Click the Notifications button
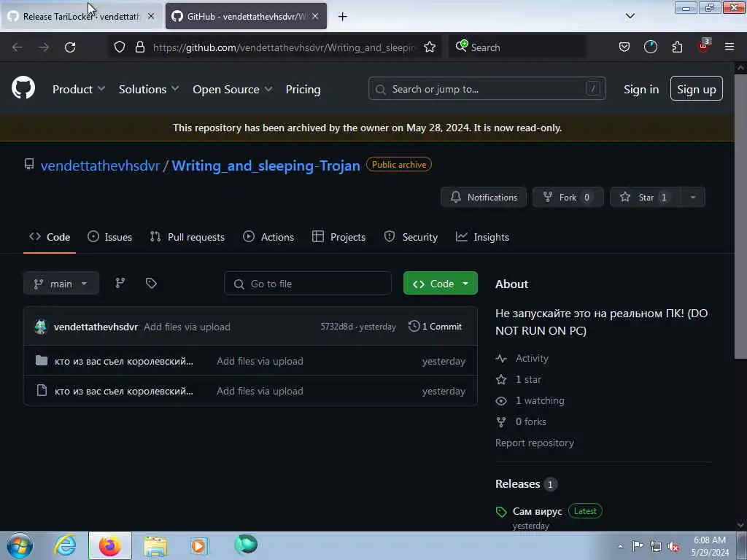Screen dimensions: 747x560 pos(484,197)
